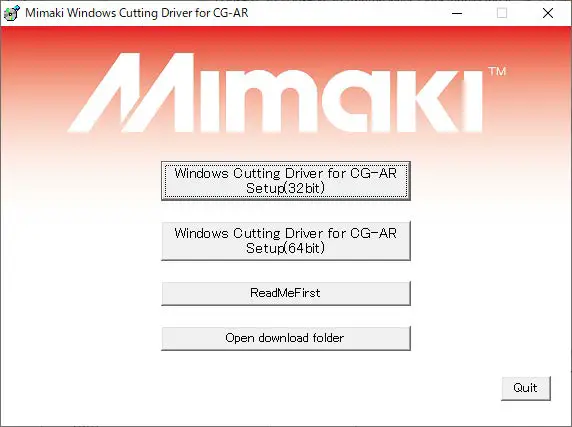Click the installer icon in title bar

(11, 13)
